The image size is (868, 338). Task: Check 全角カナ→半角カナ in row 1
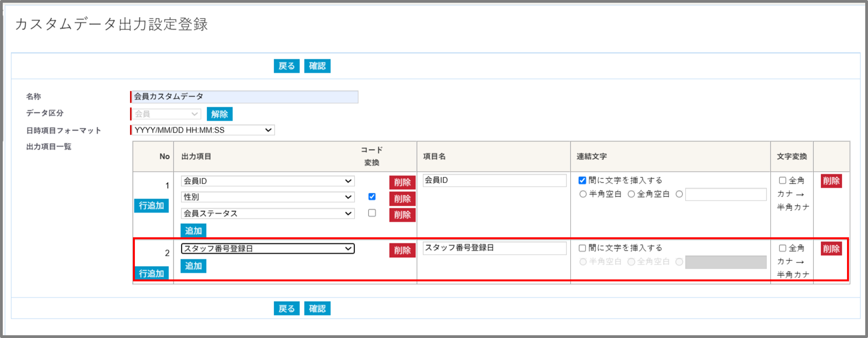point(782,180)
